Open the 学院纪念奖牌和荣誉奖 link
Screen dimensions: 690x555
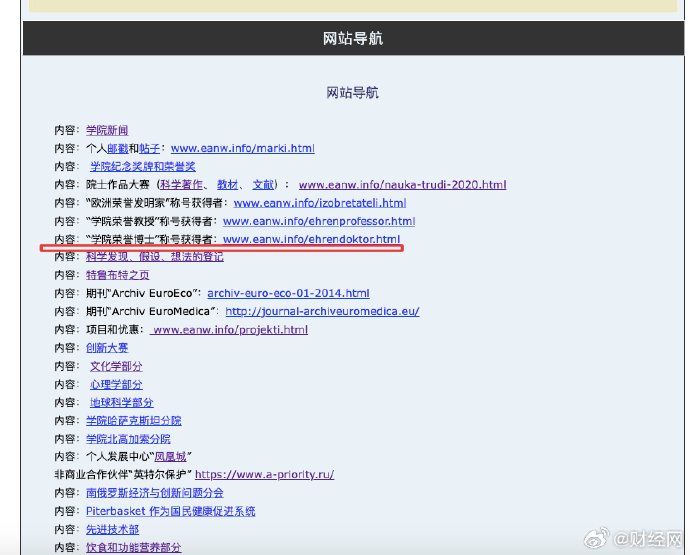pos(143,166)
